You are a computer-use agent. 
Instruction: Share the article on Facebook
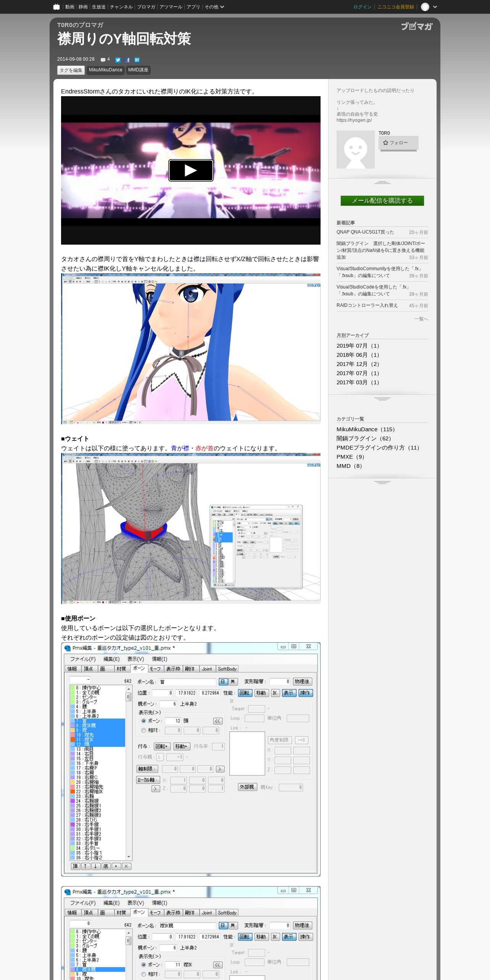pyautogui.click(x=127, y=60)
